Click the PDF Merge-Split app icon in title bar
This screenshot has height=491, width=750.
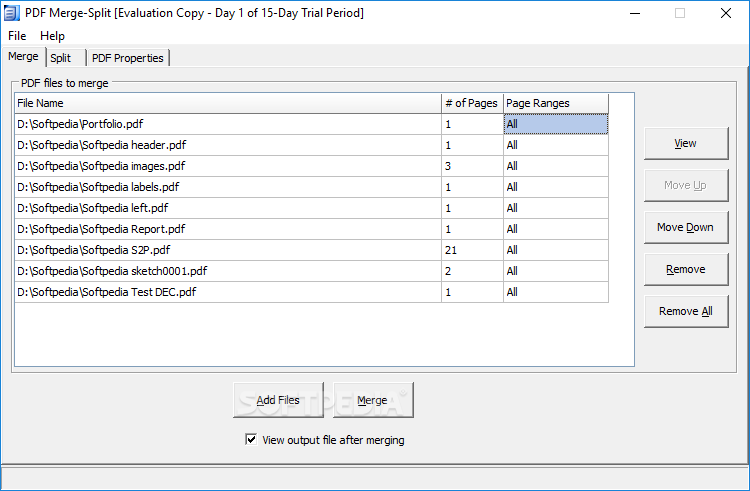[x=11, y=13]
